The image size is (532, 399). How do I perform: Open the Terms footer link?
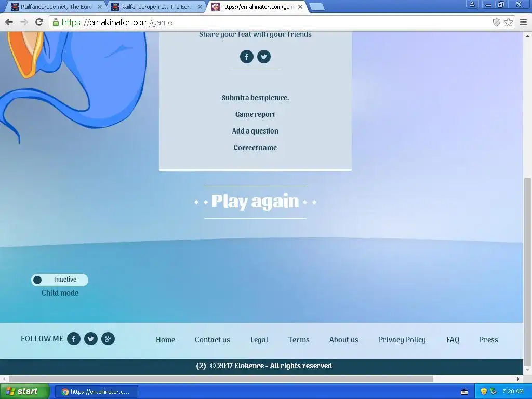[x=299, y=340]
